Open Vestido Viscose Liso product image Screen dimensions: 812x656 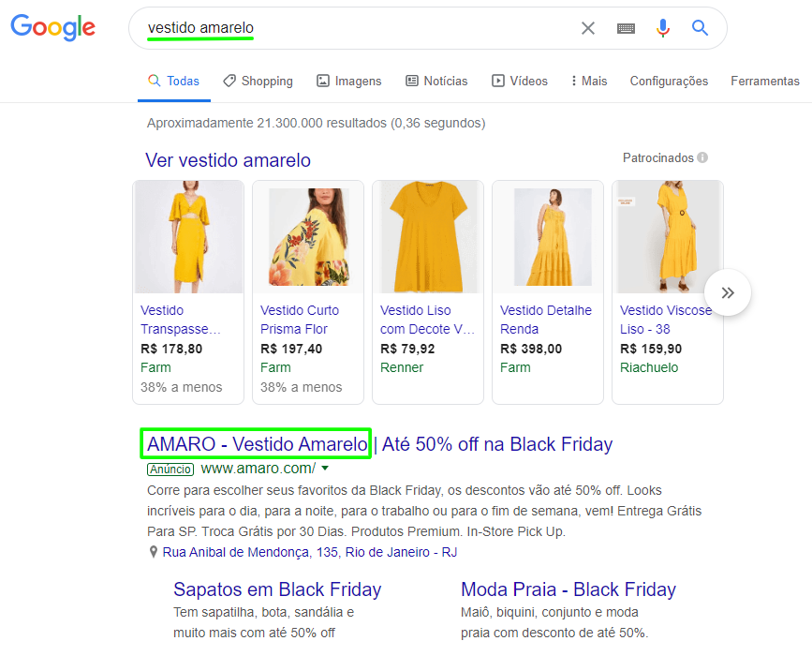(x=668, y=237)
